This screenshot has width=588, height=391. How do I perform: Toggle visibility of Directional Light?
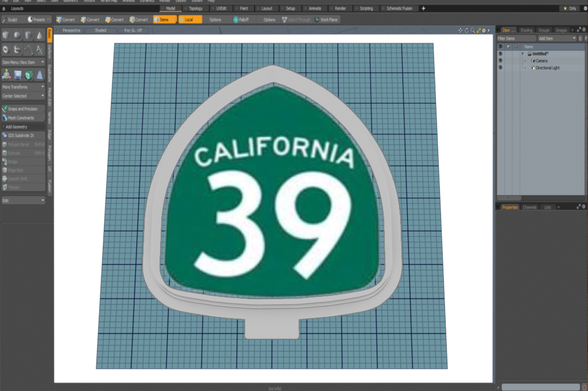point(500,68)
